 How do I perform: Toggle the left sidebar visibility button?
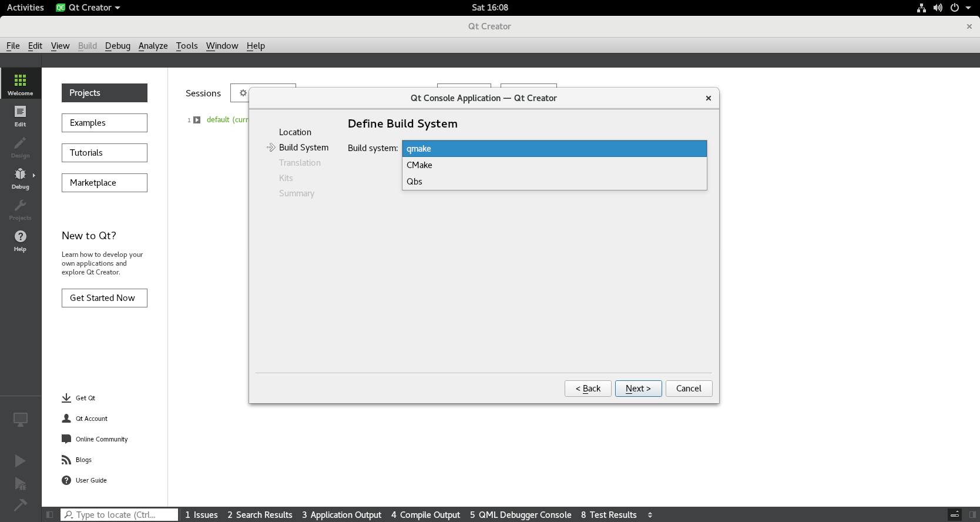[x=50, y=515]
